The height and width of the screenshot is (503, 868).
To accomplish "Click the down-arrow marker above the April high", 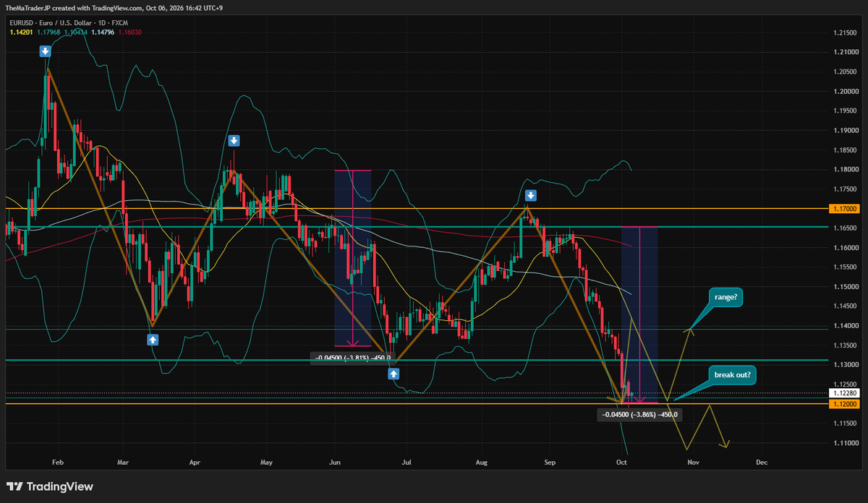I will [234, 140].
